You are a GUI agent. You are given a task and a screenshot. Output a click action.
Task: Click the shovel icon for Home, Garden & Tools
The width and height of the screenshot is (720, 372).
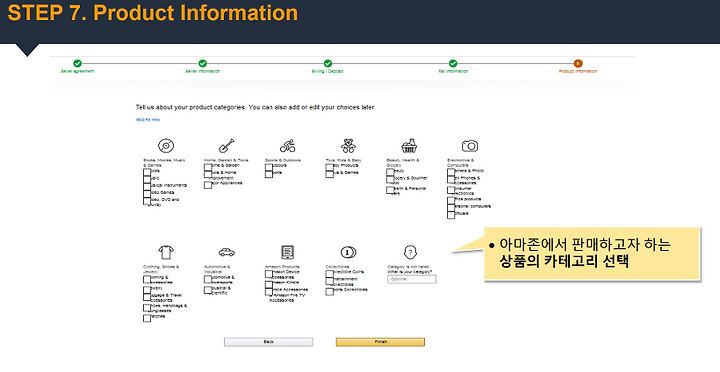pyautogui.click(x=226, y=146)
